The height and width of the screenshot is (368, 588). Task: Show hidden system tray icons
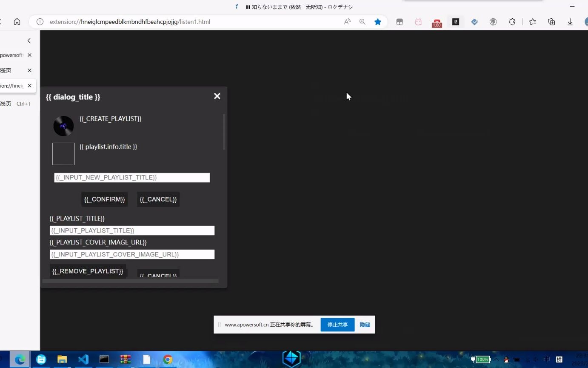tap(497, 359)
